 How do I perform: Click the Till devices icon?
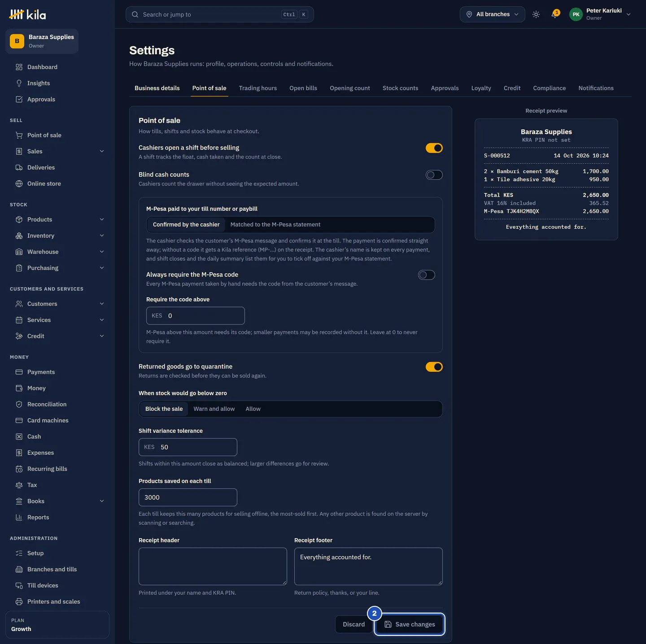[x=19, y=585]
